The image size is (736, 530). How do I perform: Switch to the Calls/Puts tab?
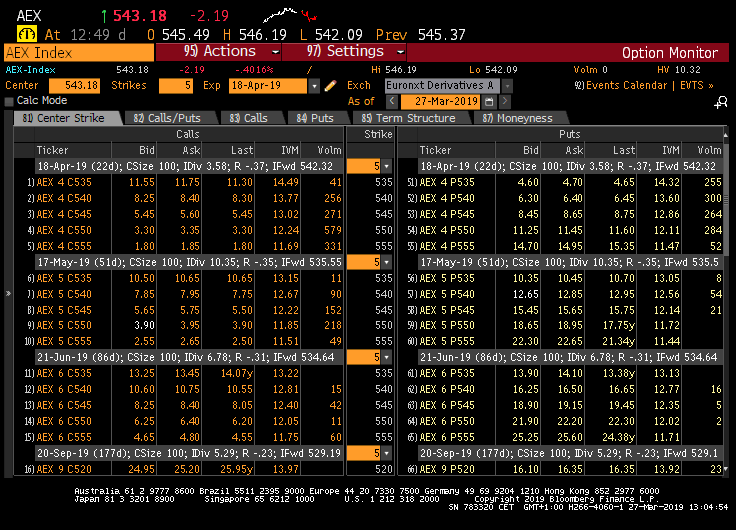(x=169, y=118)
